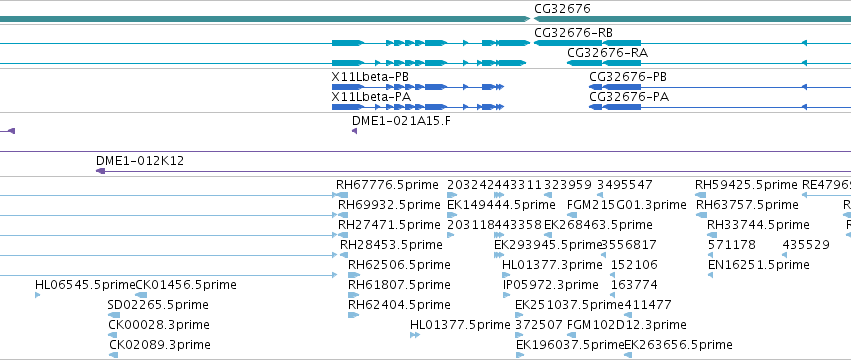Select the RH59425.5prime label

(x=746, y=185)
